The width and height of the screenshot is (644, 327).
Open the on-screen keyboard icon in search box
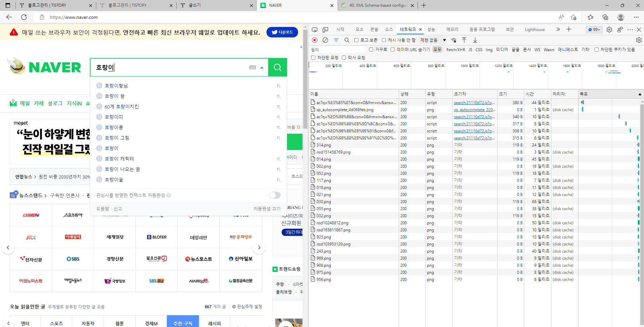point(252,67)
